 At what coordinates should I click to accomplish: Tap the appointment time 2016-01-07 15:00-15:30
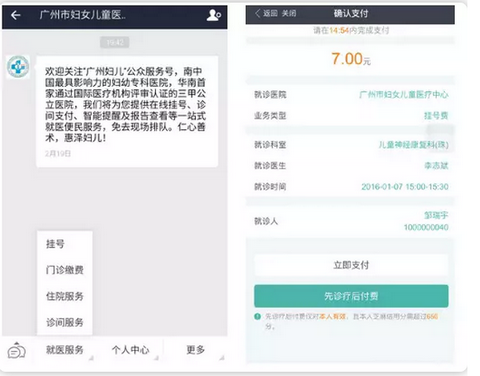pos(405,187)
